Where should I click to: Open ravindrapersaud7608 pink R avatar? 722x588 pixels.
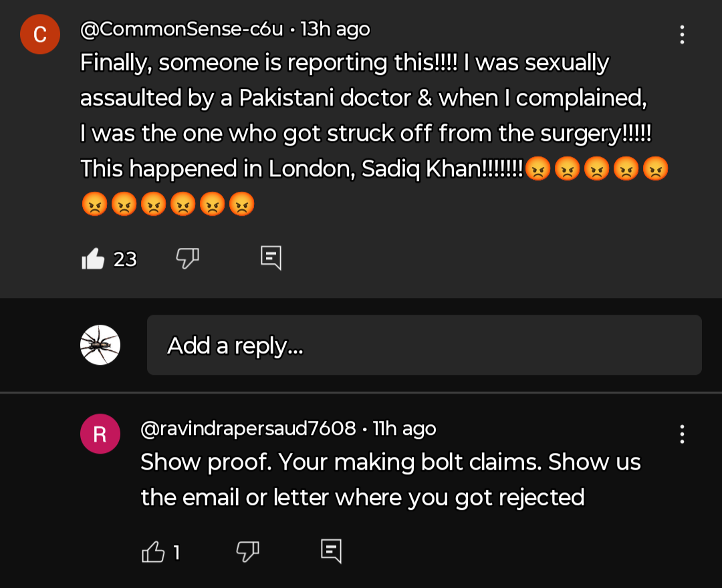(100, 434)
